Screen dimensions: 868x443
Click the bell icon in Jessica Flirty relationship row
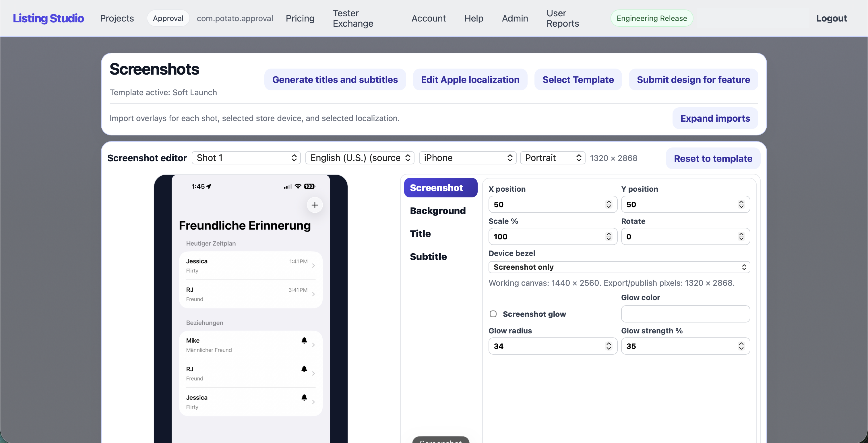304,397
